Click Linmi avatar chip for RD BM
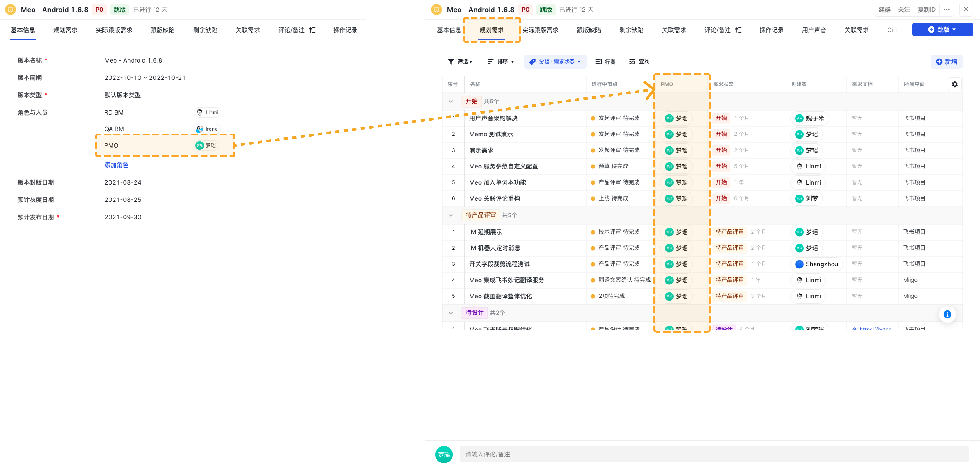Viewport: 980px width, 469px height. [208, 112]
